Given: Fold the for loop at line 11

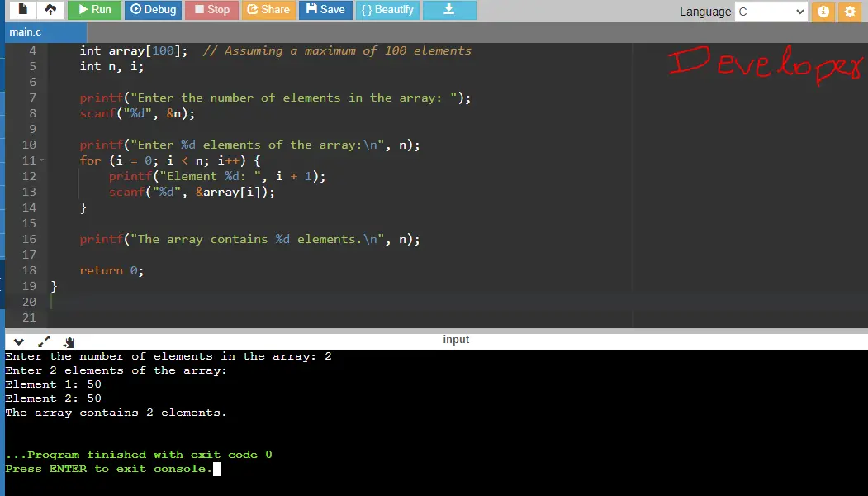Looking at the screenshot, I should pyautogui.click(x=41, y=160).
